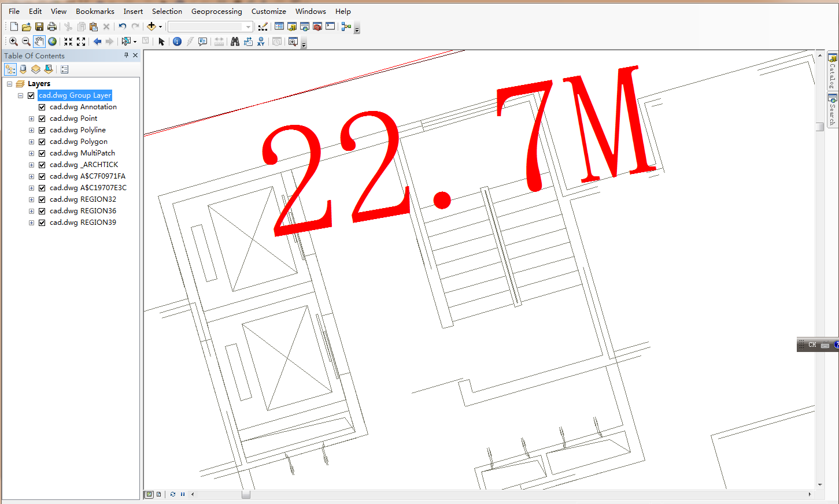
Task: Click the Go To XY tool
Action: (x=261, y=42)
